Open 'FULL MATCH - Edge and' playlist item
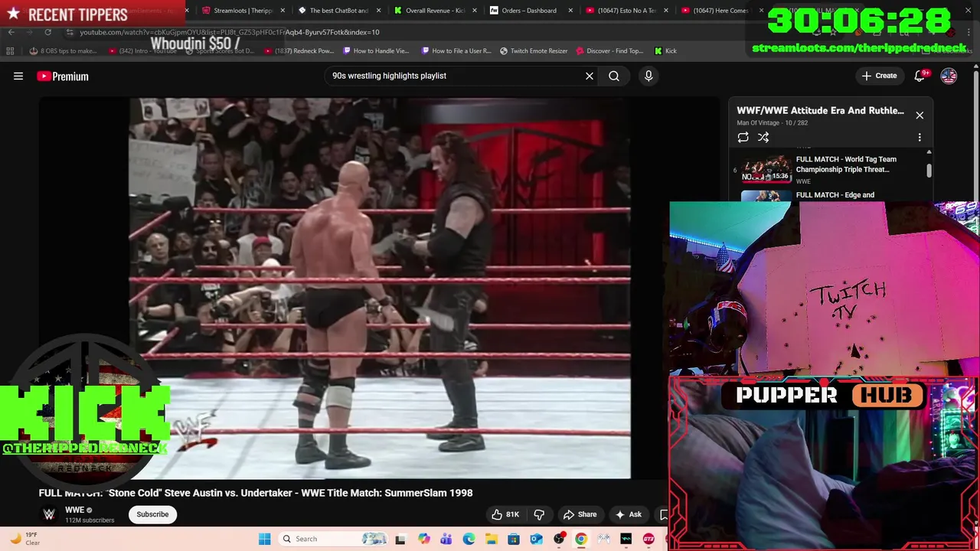 pos(835,195)
